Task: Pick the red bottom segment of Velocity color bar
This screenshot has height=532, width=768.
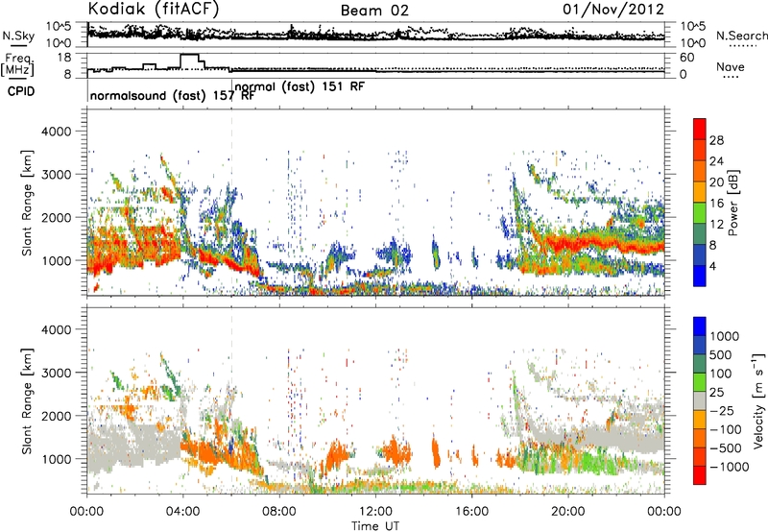Action: pos(700,475)
